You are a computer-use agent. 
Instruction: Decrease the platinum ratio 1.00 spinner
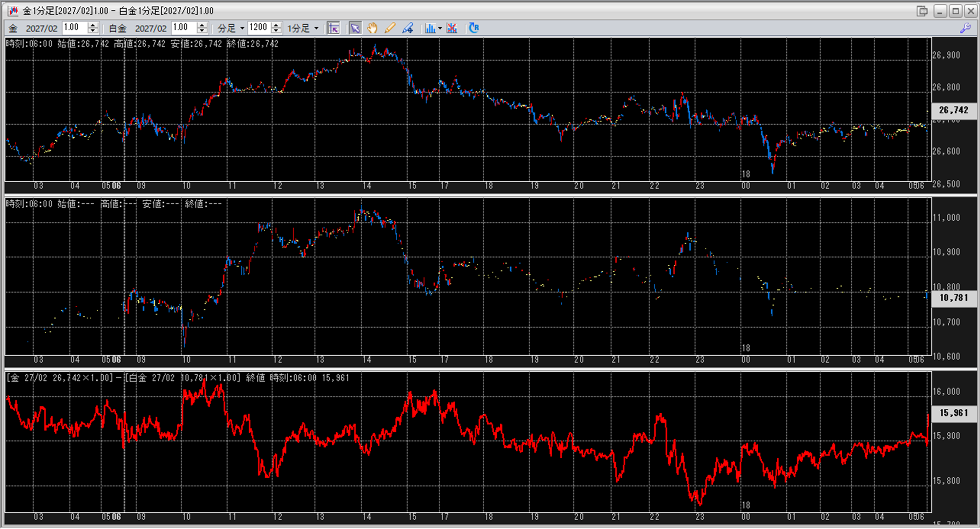[x=202, y=31]
